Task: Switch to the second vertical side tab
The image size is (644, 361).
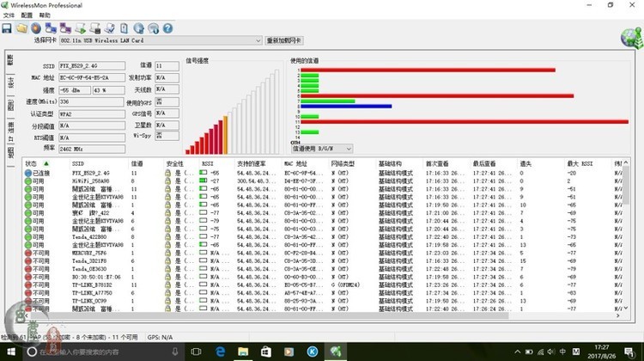Action: tap(10, 83)
